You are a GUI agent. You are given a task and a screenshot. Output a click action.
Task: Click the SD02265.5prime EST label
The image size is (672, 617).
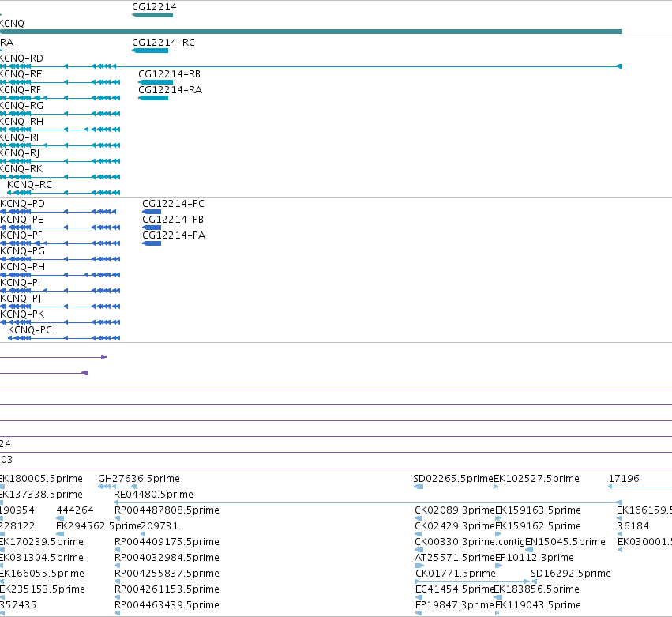coord(453,479)
